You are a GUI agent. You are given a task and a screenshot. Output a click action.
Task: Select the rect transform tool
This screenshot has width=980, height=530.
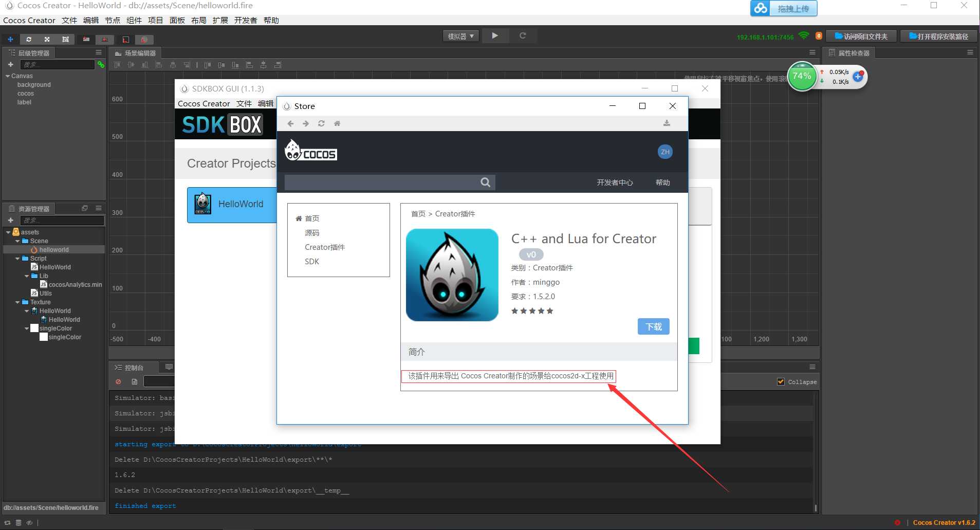point(65,39)
